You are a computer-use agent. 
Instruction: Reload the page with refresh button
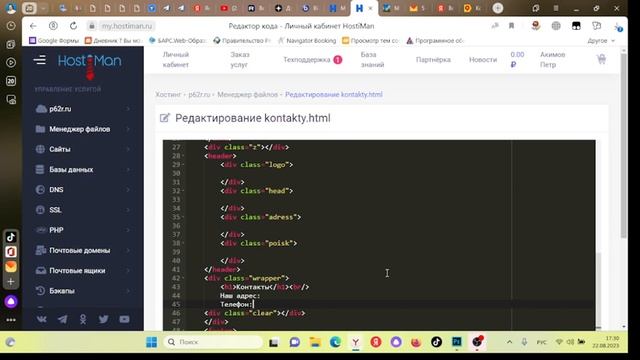(73, 26)
